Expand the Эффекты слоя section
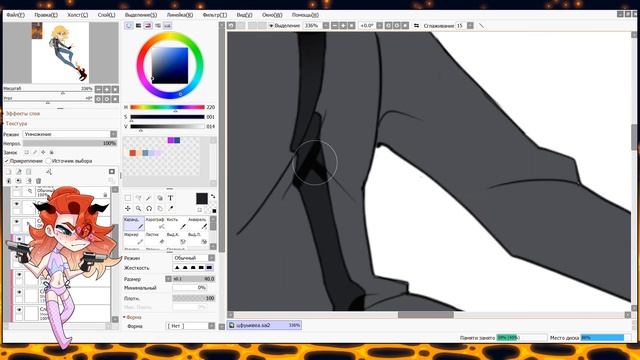Screen dimensions: 640x360 click(x=22, y=113)
